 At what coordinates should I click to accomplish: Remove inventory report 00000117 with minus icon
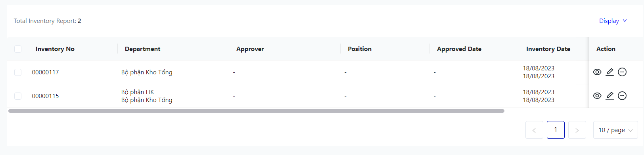click(622, 72)
